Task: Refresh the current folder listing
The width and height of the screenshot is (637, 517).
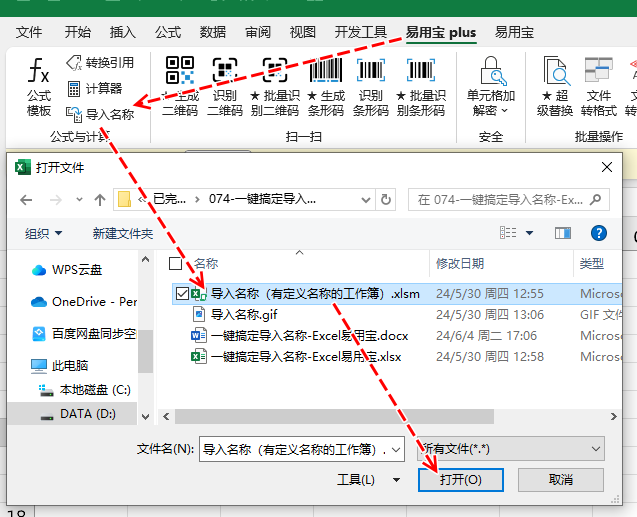Action: click(386, 199)
